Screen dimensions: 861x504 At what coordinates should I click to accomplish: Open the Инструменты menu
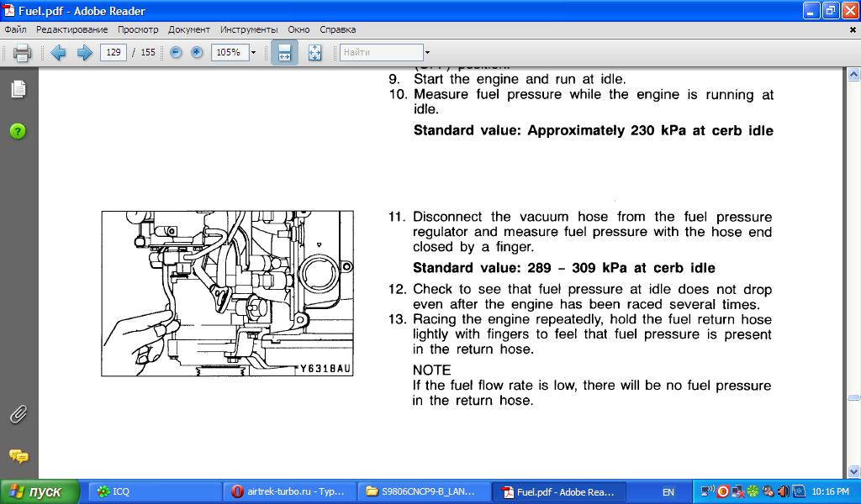[249, 29]
